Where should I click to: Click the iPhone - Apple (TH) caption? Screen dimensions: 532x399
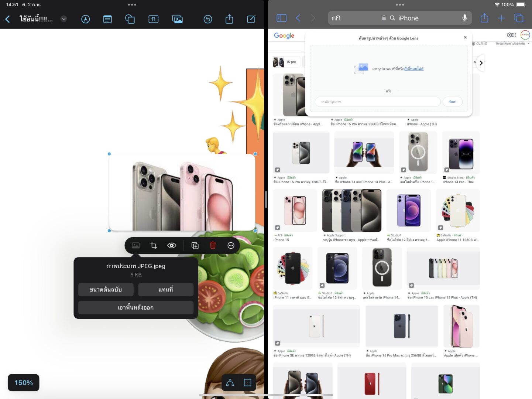point(422,124)
